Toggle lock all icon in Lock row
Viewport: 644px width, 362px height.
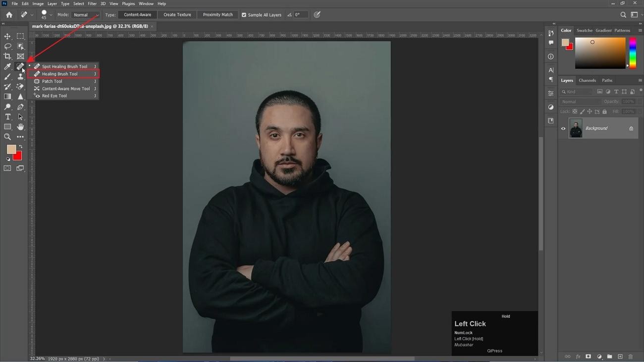tap(604, 111)
